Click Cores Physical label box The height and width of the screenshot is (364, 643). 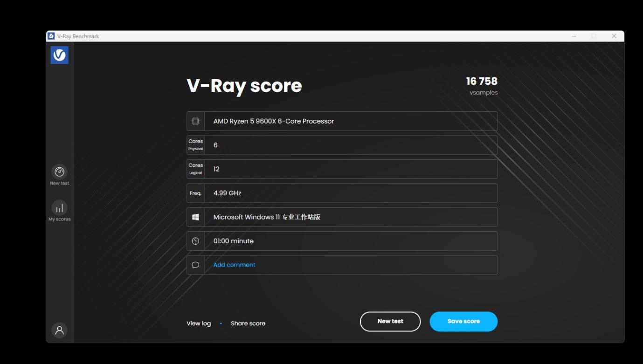pyautogui.click(x=195, y=145)
